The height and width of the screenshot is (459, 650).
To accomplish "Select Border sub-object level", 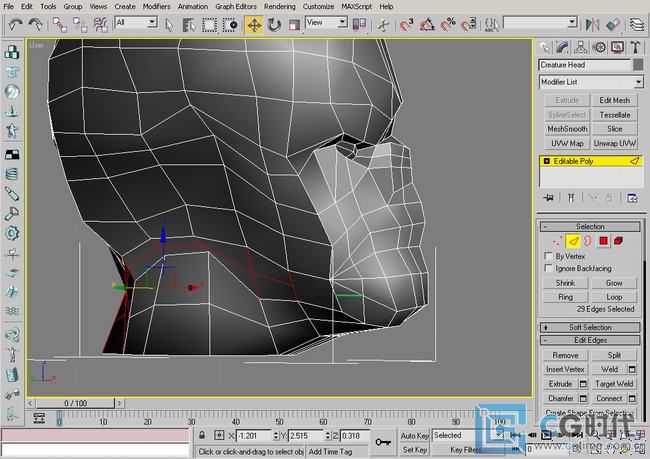I will pyautogui.click(x=588, y=241).
